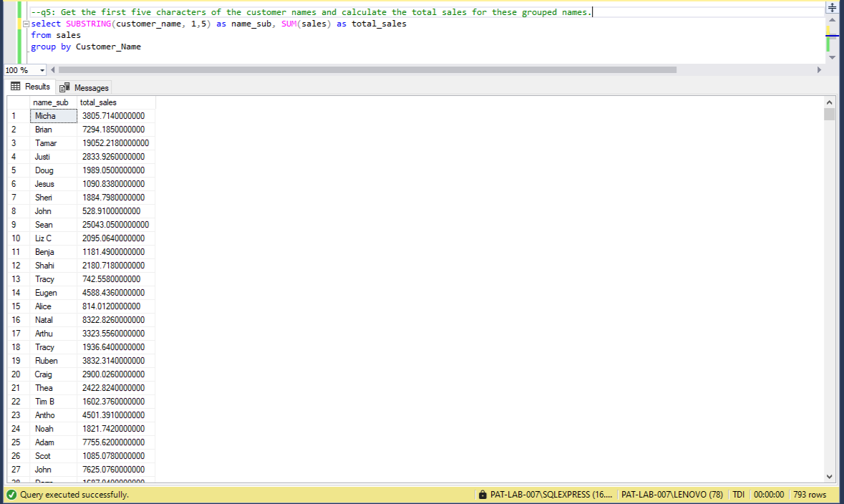Select the Sean name cell
This screenshot has width=844, height=504.
coord(53,225)
